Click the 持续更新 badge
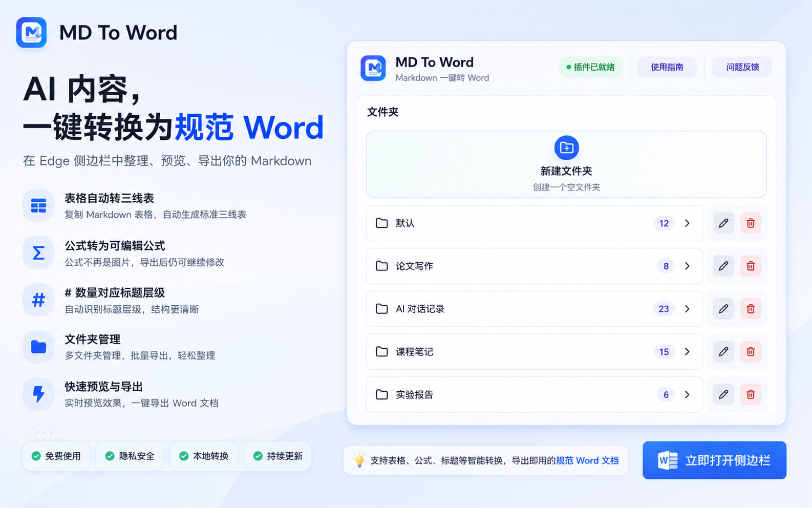 tap(278, 456)
